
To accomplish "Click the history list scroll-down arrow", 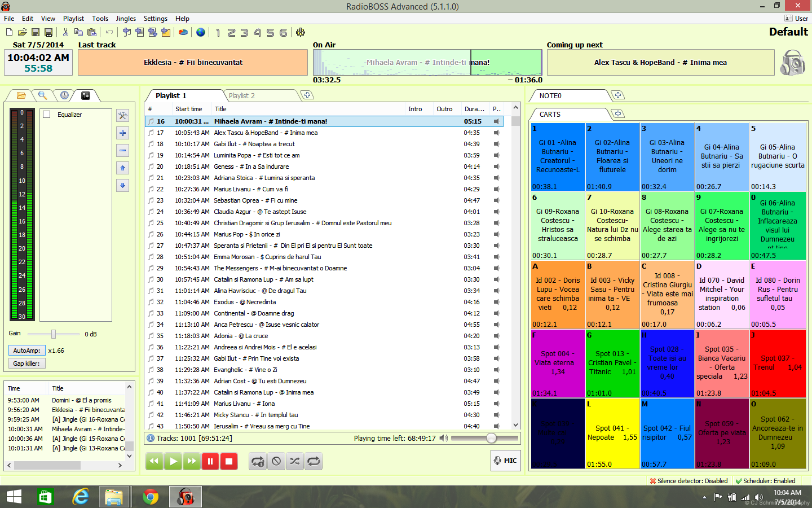I will [x=130, y=456].
